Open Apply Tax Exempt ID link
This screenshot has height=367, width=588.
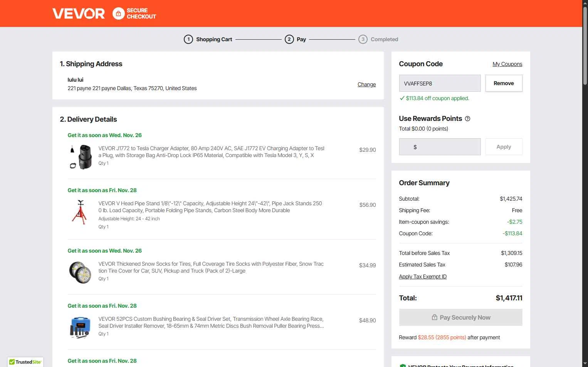423,277
